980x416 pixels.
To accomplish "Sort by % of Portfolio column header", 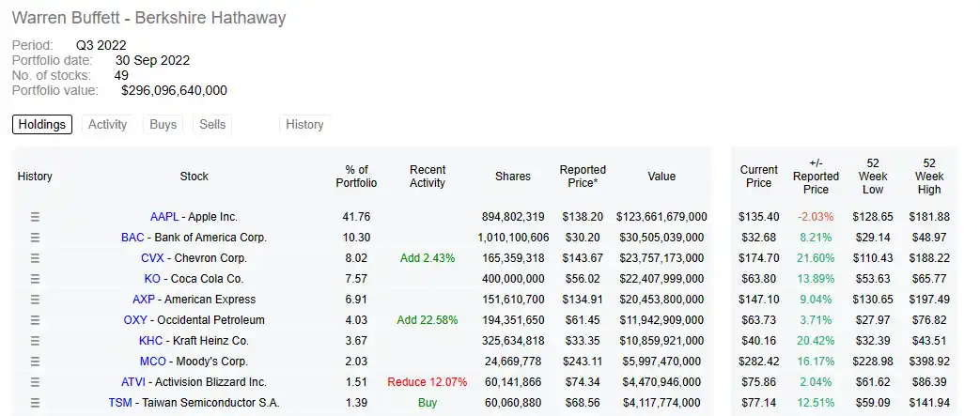I will [x=356, y=177].
